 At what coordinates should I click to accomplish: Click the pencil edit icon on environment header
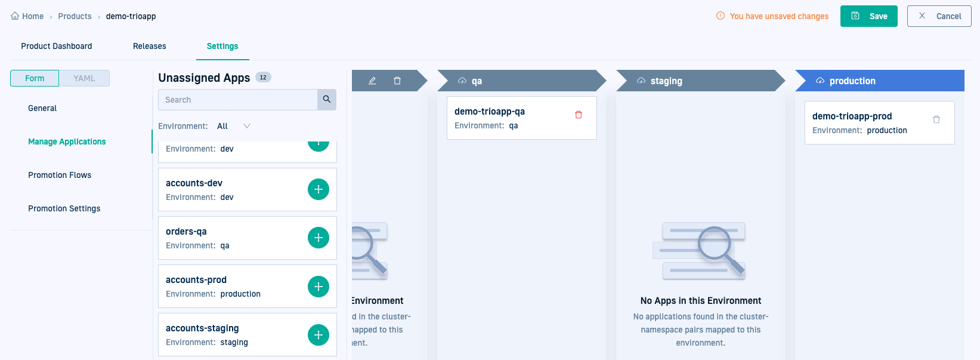(372, 81)
